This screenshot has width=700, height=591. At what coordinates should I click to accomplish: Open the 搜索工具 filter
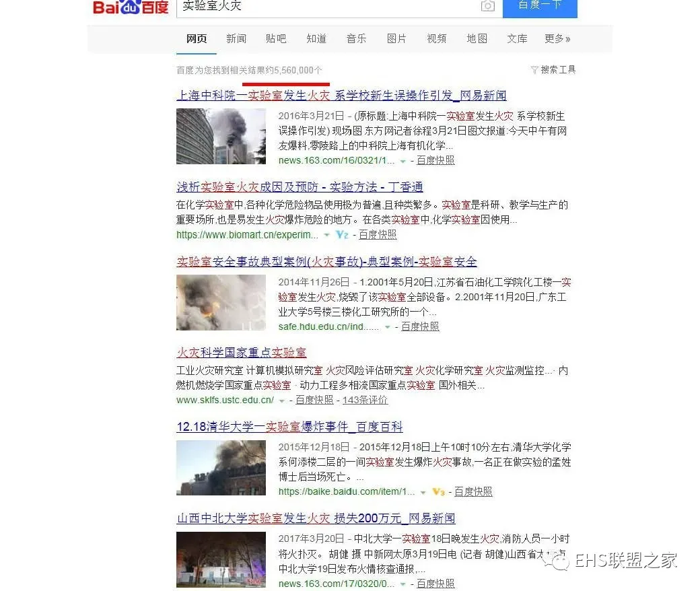pyautogui.click(x=558, y=69)
